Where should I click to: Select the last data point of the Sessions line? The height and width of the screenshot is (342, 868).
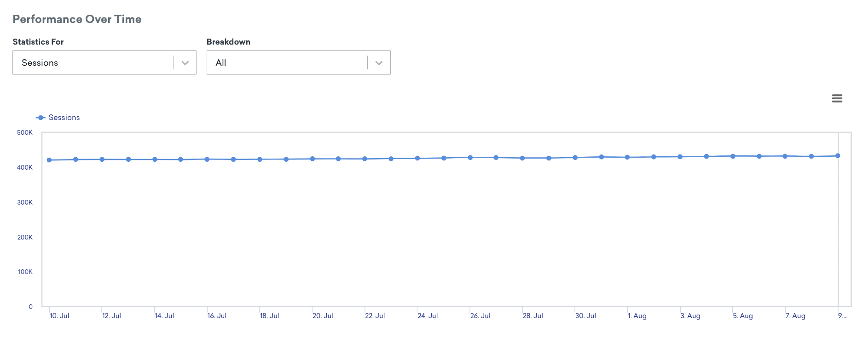838,156
